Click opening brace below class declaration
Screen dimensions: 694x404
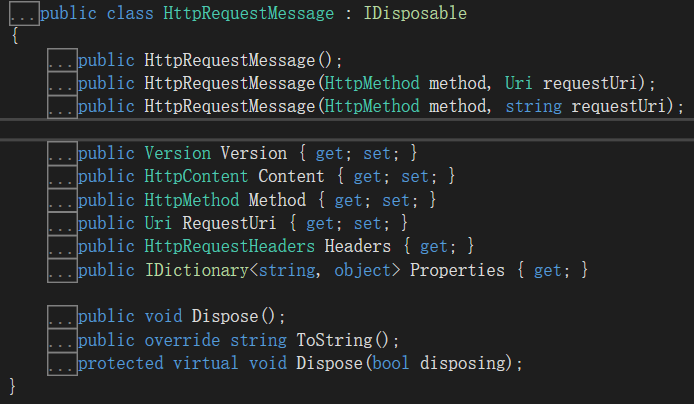(x=15, y=36)
